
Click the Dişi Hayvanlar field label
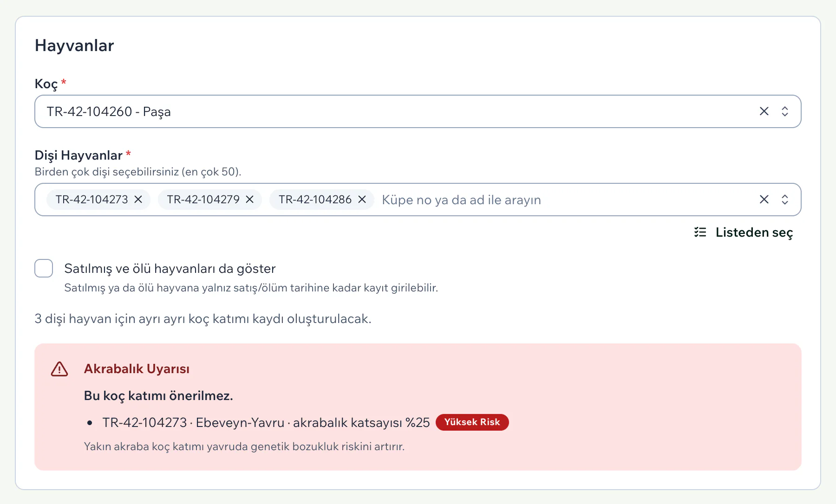(x=78, y=155)
